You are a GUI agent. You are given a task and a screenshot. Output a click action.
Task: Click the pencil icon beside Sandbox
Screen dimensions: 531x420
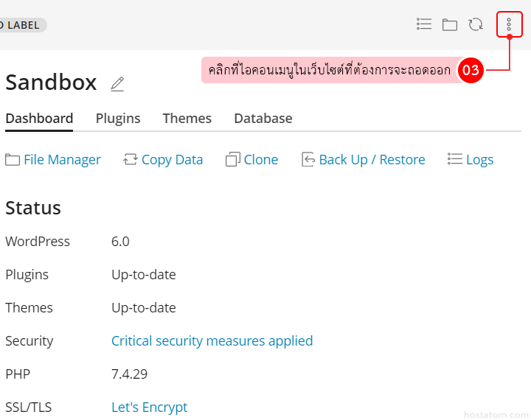click(x=117, y=84)
